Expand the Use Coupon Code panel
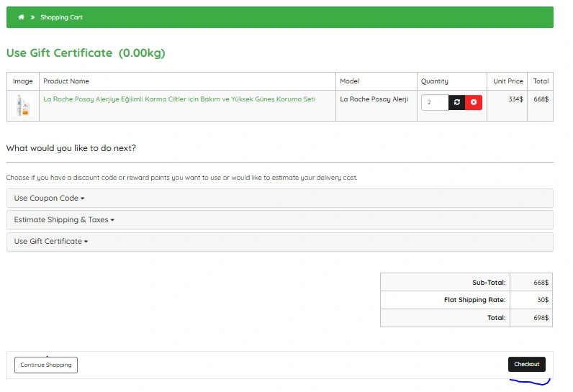The image size is (573, 392). (49, 199)
